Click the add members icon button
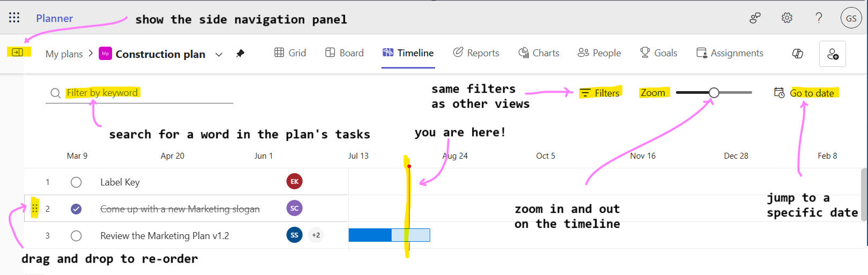 833,54
